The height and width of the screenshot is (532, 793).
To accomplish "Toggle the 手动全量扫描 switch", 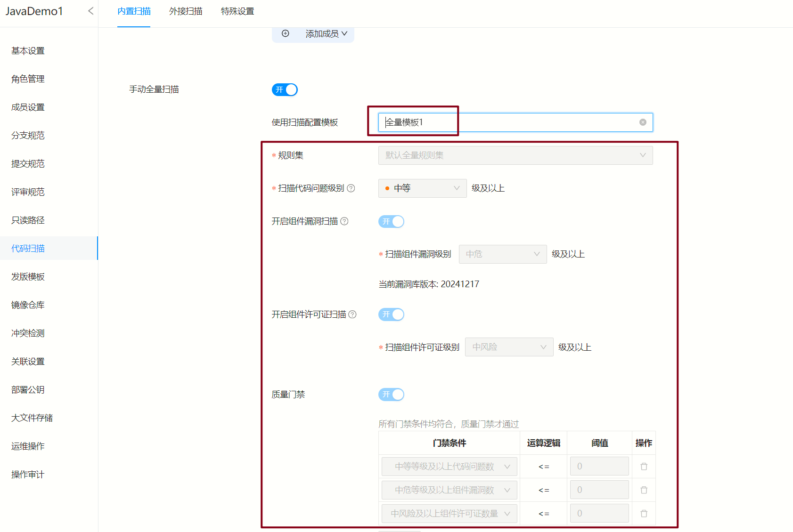I will pyautogui.click(x=285, y=89).
